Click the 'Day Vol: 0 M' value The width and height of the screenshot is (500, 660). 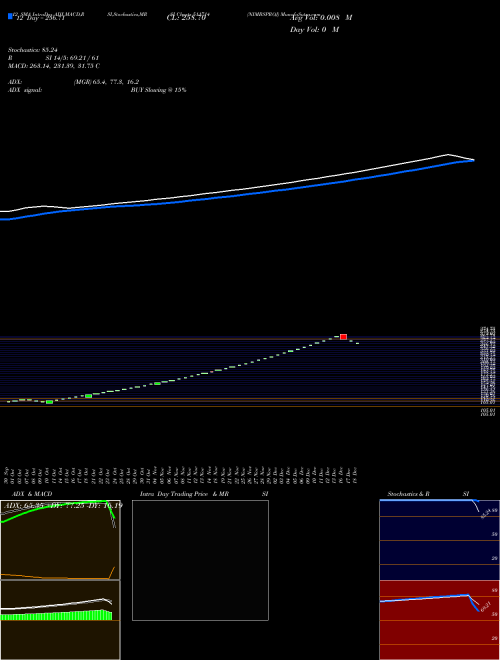point(314,30)
